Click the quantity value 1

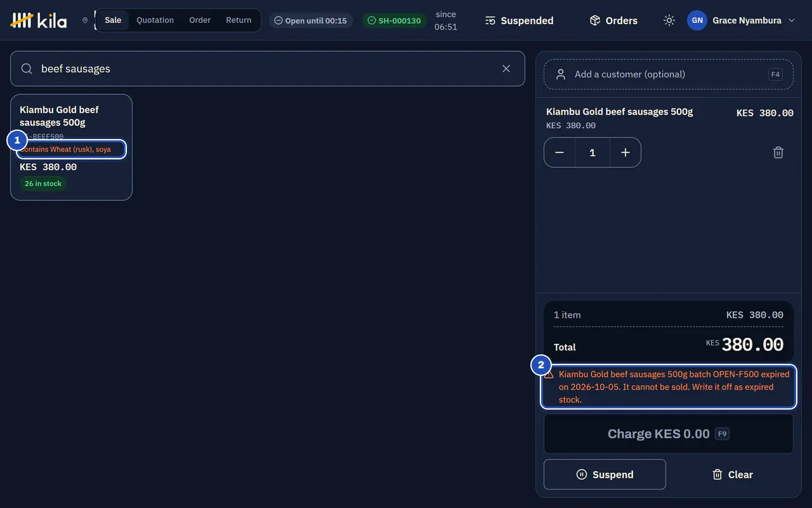[x=593, y=152]
